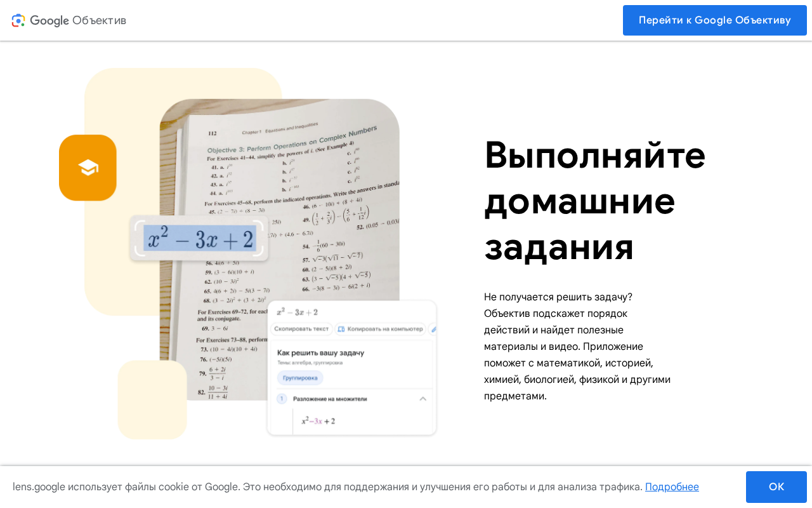Click the partly visible pencil icon chip
This screenshot has height=508, width=812.
[x=433, y=329]
